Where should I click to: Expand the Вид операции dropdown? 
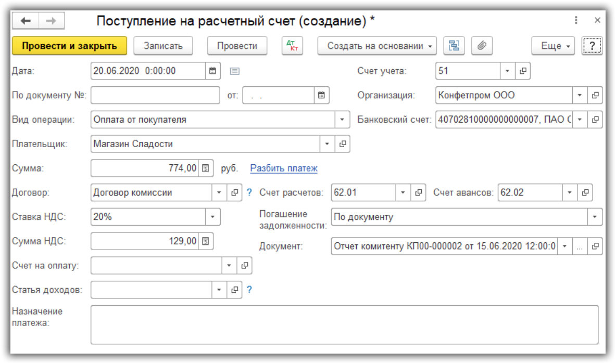342,120
